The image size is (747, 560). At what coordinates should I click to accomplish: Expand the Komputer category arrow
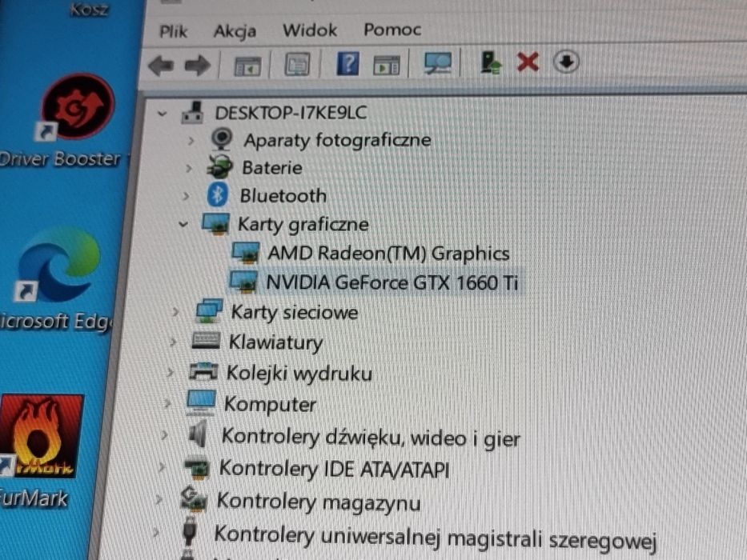[x=167, y=404]
